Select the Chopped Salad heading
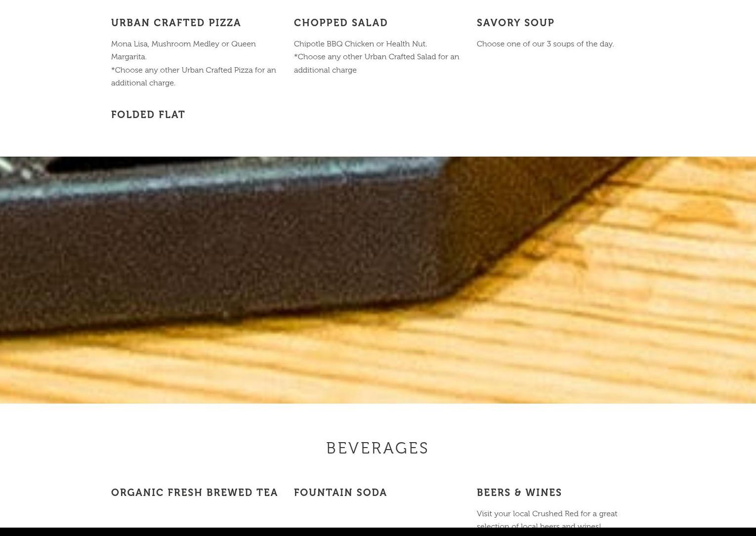The width and height of the screenshot is (756, 536). pos(340,23)
